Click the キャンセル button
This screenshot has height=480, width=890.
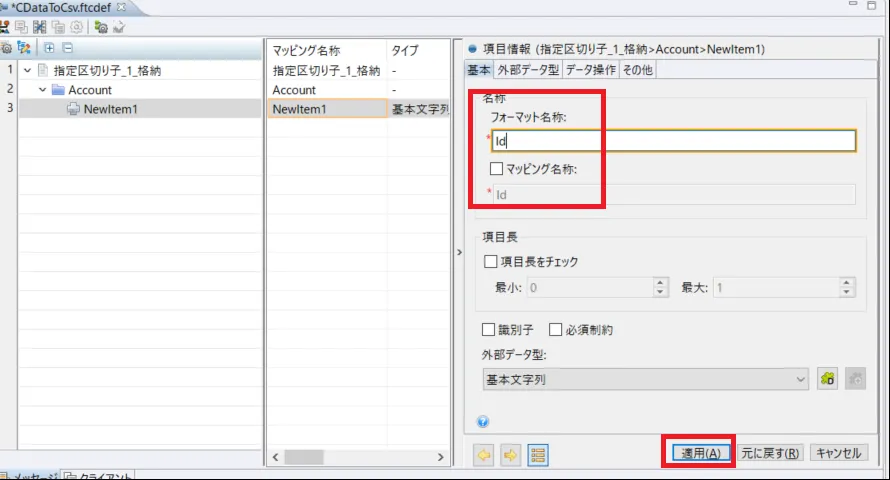pos(838,453)
